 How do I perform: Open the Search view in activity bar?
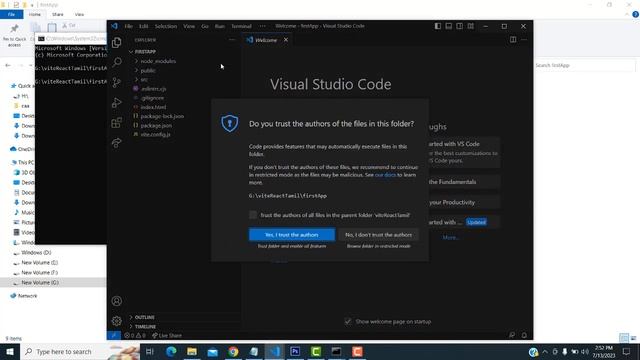coord(117,62)
